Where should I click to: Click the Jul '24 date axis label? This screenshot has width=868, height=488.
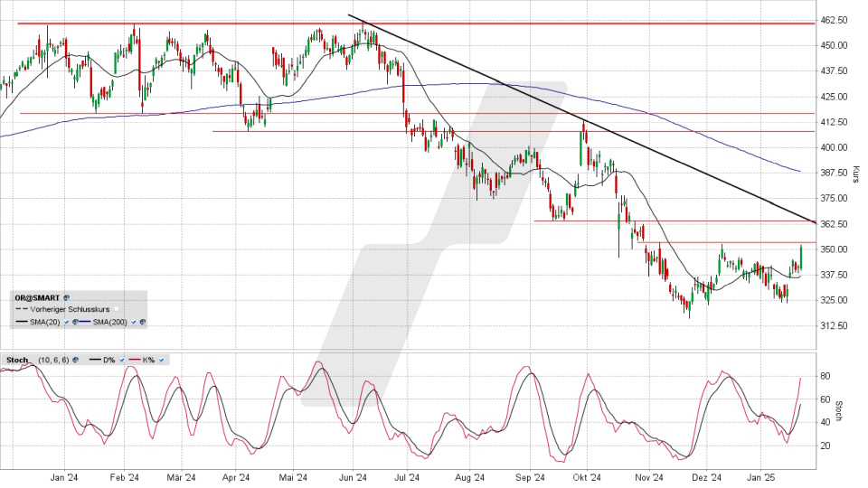click(408, 477)
